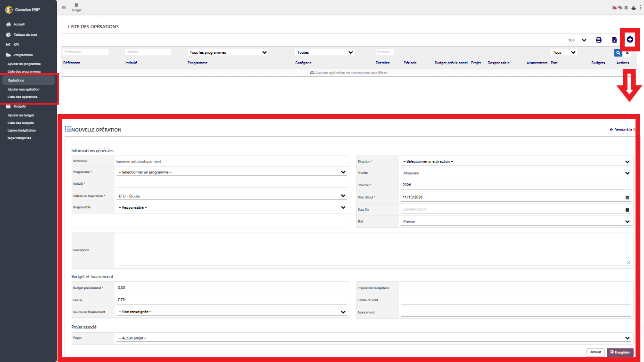Open the Budget module icon in top bar
This screenshot has height=362, width=644.
76,7
